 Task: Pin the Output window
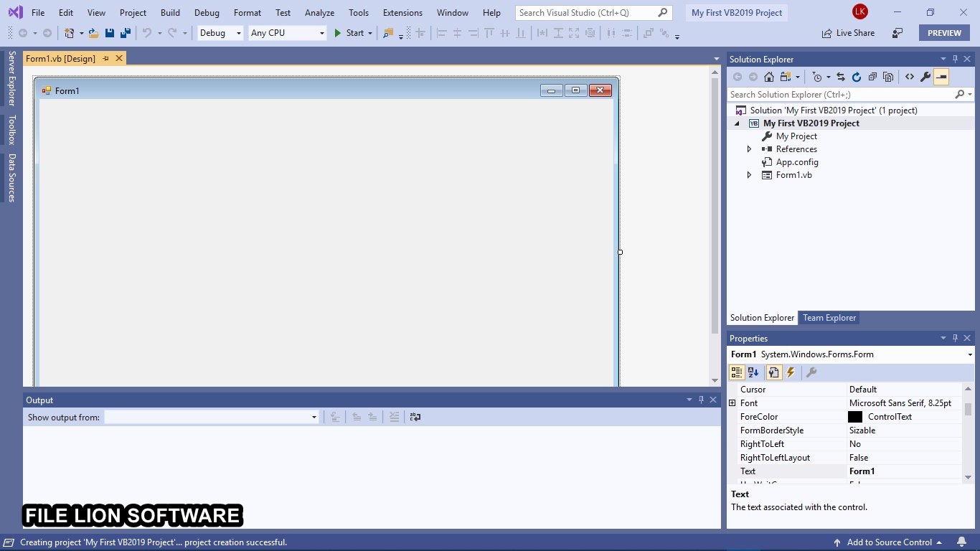[x=701, y=400]
